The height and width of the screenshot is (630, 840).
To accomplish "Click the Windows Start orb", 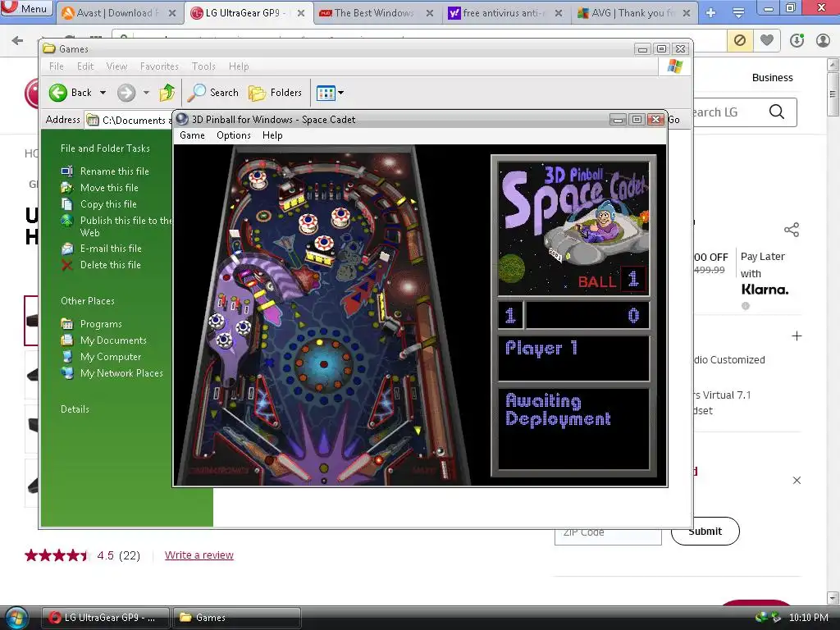I will (x=16, y=618).
